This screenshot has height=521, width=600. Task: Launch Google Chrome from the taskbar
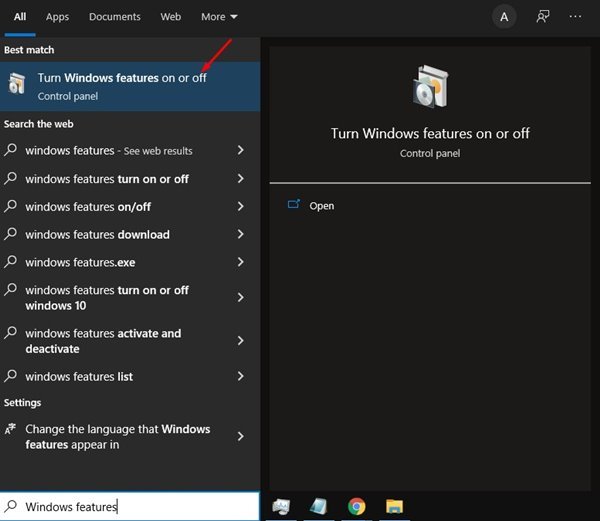click(x=356, y=506)
